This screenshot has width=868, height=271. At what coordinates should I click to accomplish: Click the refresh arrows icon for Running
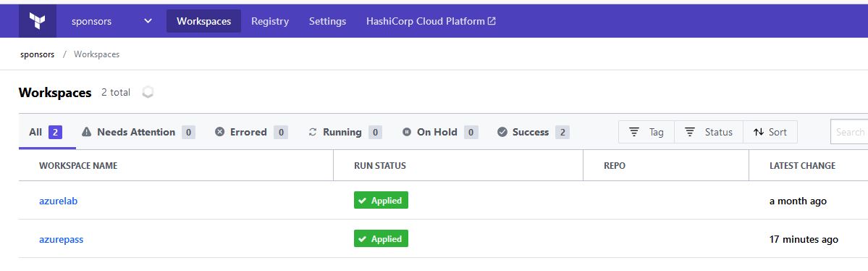coord(313,132)
